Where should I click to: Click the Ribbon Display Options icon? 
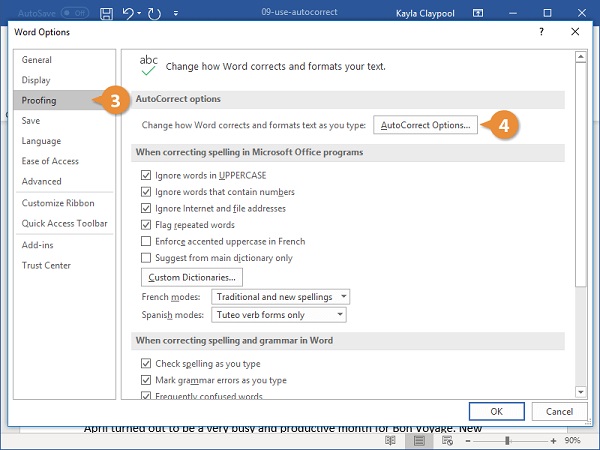point(478,13)
